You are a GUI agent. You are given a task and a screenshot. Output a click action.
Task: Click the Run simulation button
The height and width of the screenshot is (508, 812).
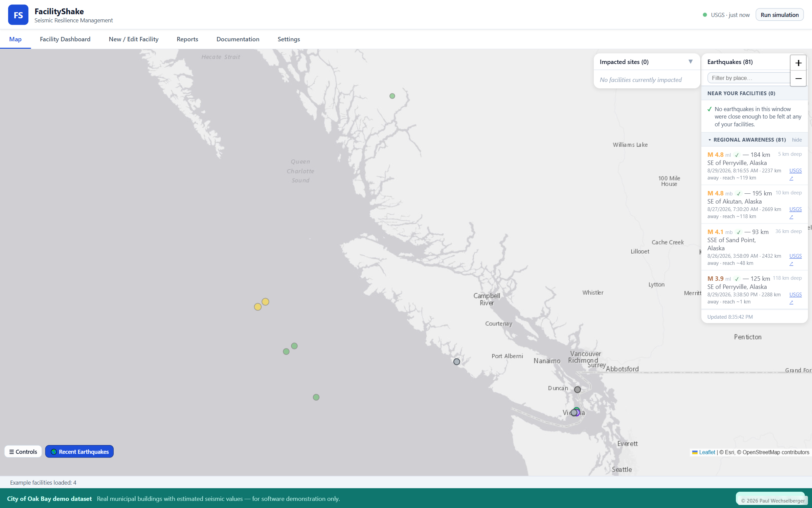click(780, 15)
